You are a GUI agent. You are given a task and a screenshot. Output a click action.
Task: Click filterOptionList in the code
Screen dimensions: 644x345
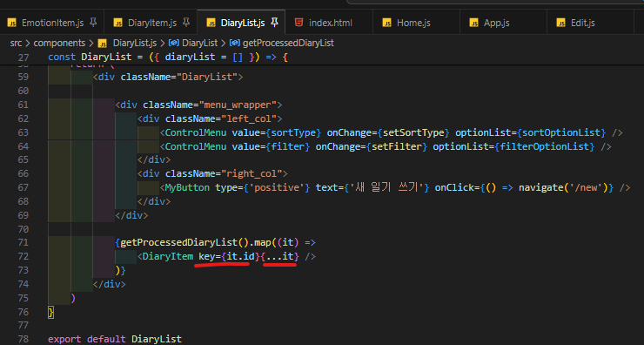pyautogui.click(x=545, y=146)
